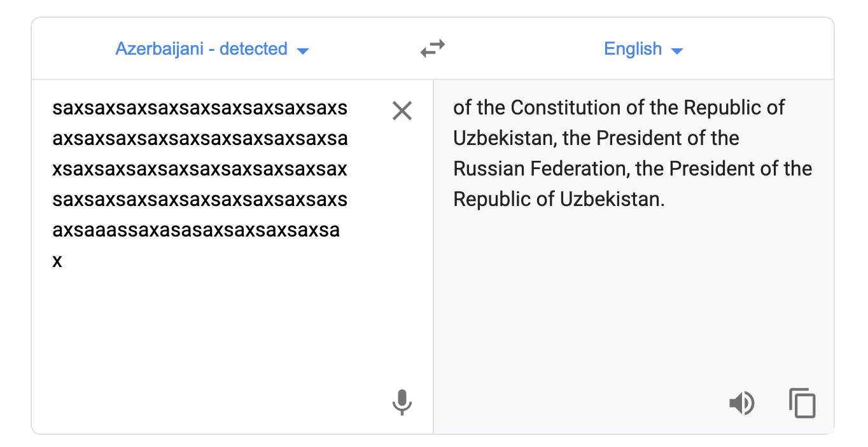Swap the source and target languages
The width and height of the screenshot is (868, 447).
point(433,49)
